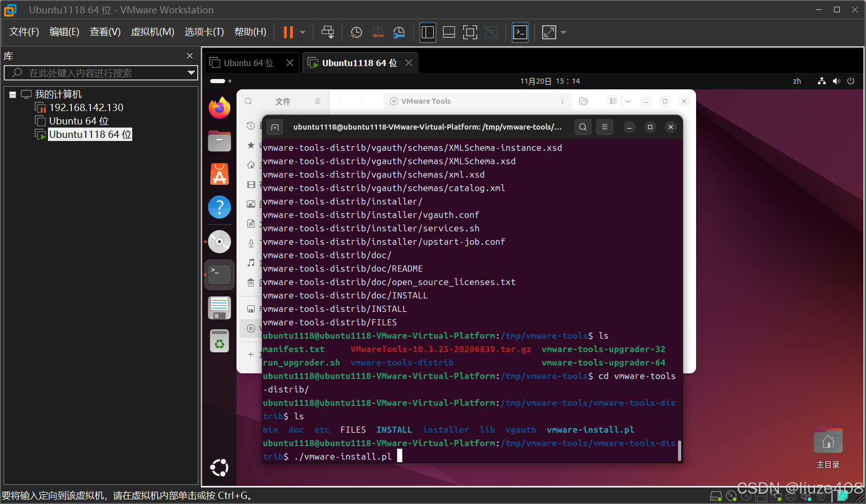This screenshot has height=504, width=866.
Task: Take a VM snapshot via the clock-plus icon
Action: 356,33
